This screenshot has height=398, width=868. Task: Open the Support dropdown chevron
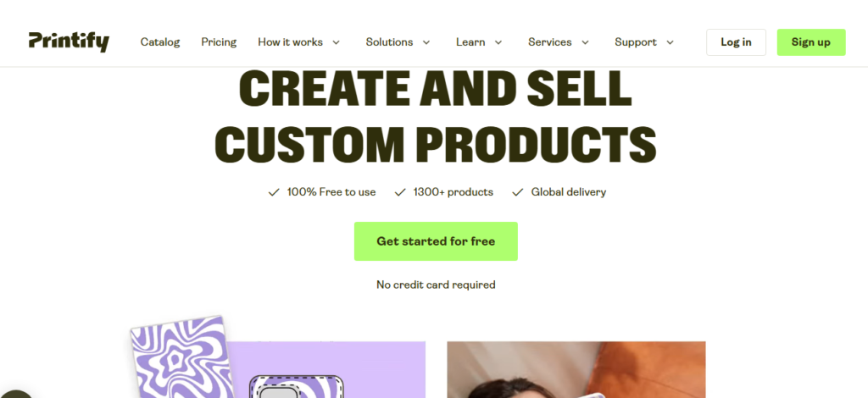(x=670, y=42)
